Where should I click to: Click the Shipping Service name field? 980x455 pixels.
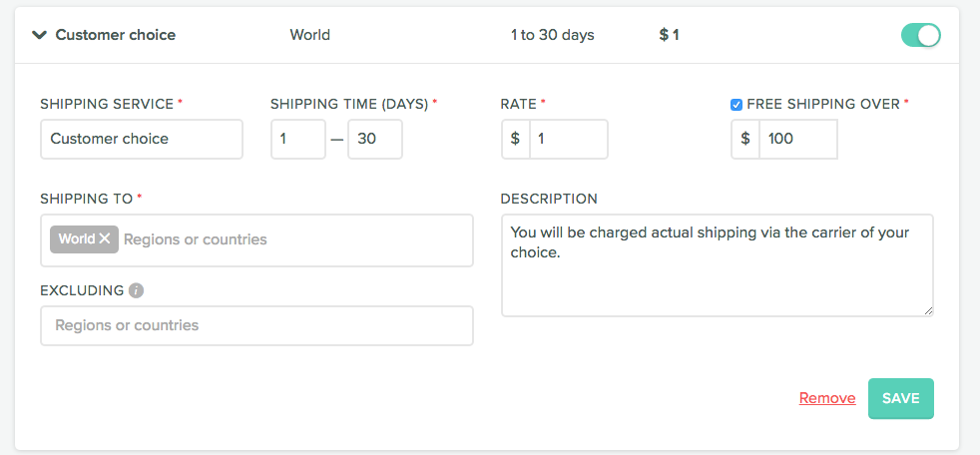[142, 140]
